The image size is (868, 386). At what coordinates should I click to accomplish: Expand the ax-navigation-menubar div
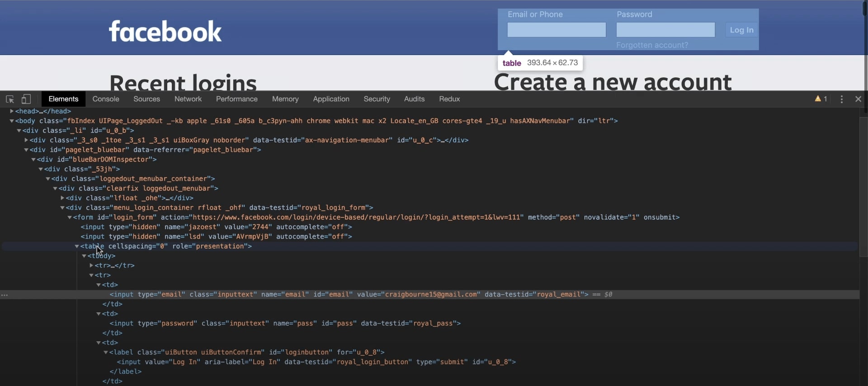coord(26,141)
